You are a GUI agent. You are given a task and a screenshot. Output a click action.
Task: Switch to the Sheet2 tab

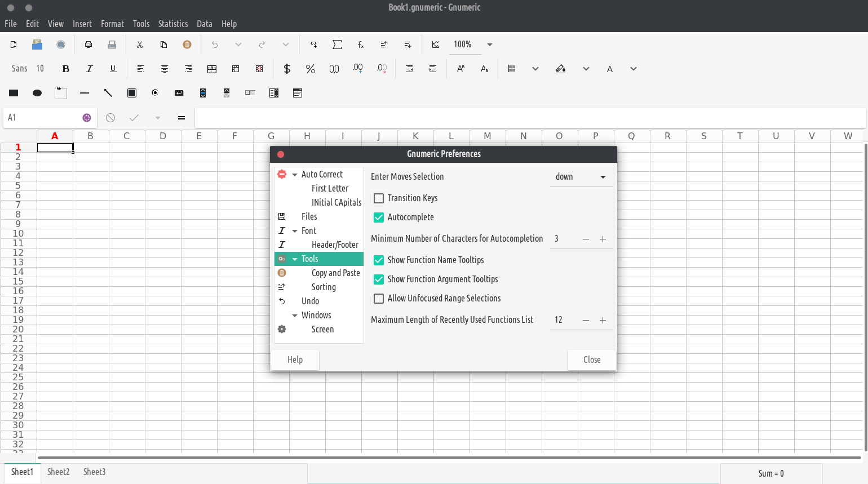pyautogui.click(x=58, y=472)
